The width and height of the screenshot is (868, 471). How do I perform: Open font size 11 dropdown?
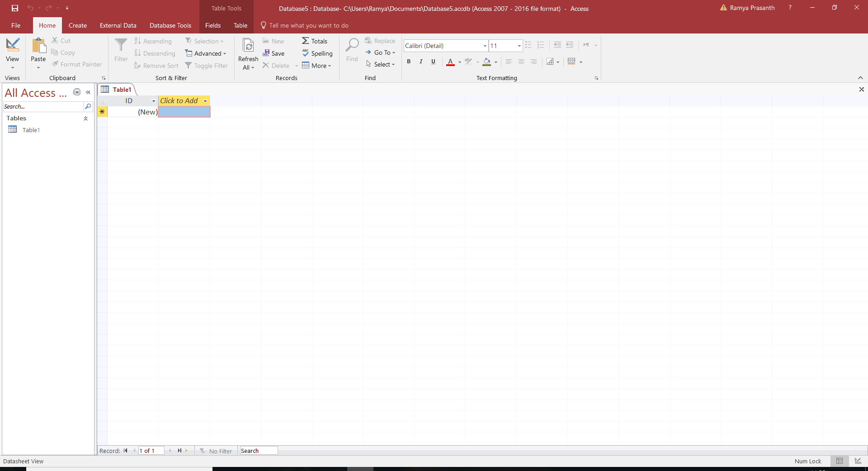click(x=519, y=46)
